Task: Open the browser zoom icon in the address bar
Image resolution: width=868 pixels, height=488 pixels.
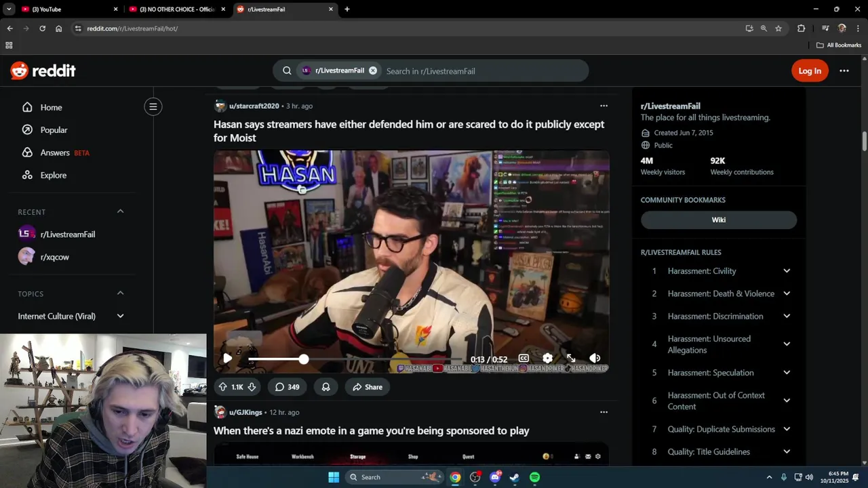Action: [x=764, y=28]
